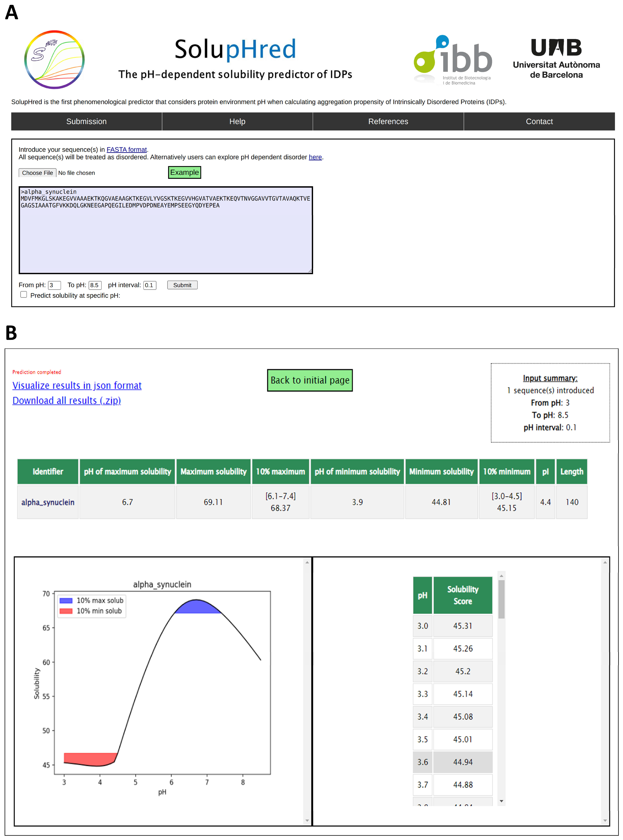Click scroll-down arrow of solubility table
Viewport: 623px width, 840px height.
tap(501, 801)
